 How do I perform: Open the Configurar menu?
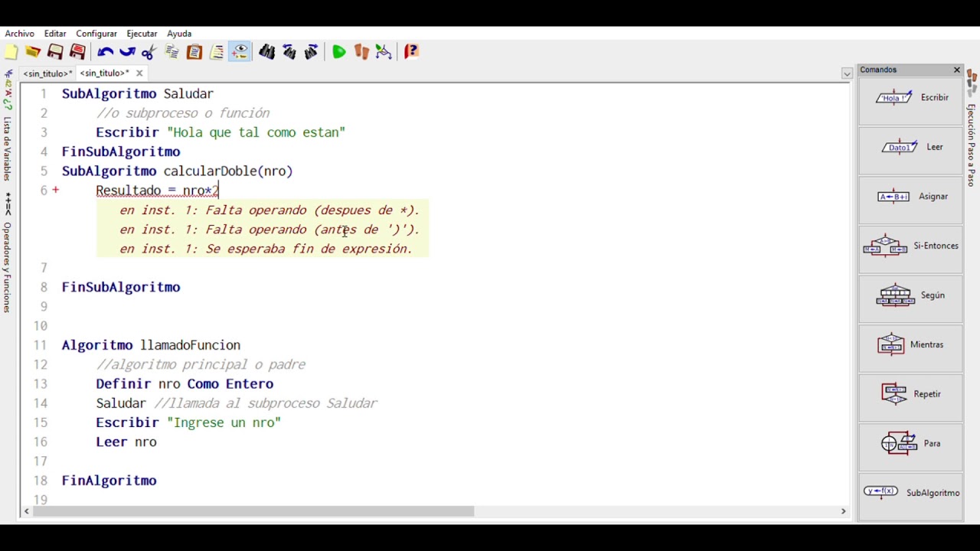click(x=96, y=34)
